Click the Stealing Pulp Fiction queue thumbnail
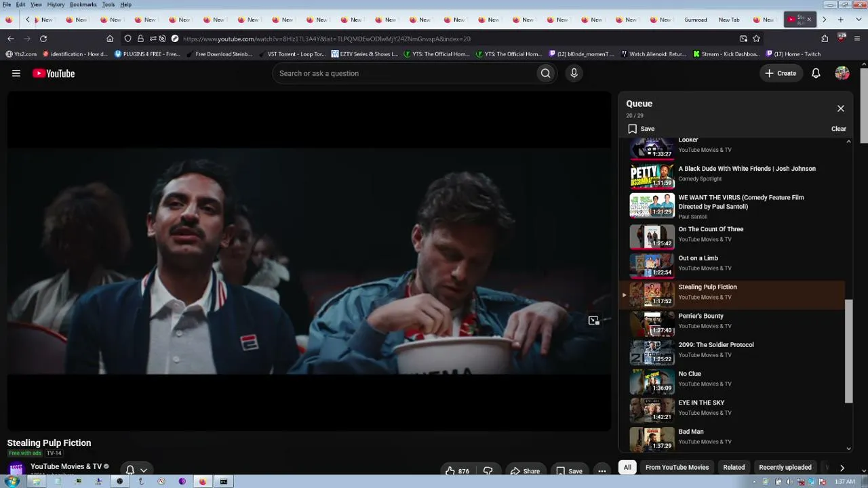 tap(652, 294)
